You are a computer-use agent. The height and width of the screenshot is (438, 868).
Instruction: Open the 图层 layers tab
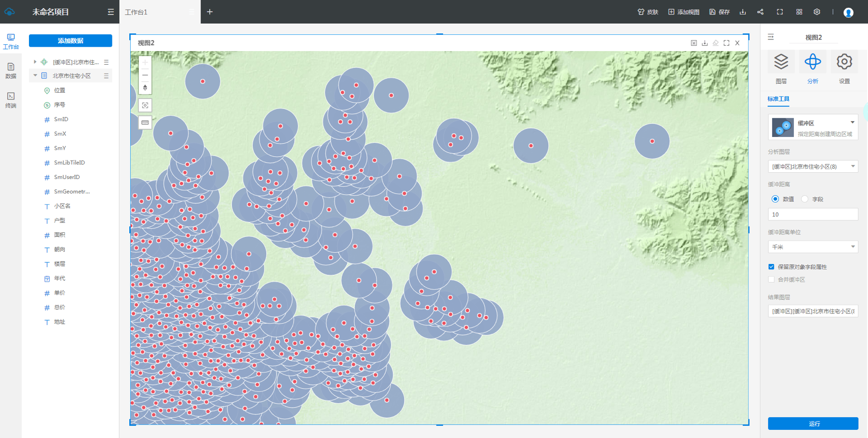point(781,68)
